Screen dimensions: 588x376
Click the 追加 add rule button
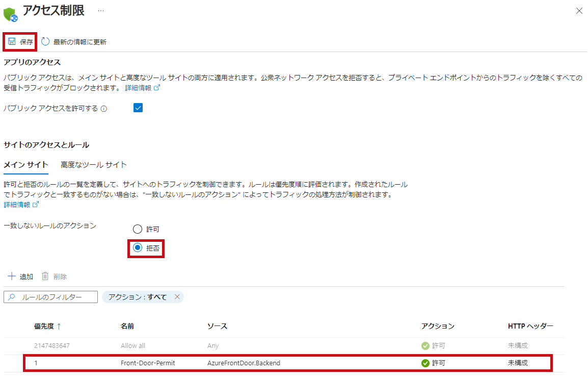tap(20, 277)
